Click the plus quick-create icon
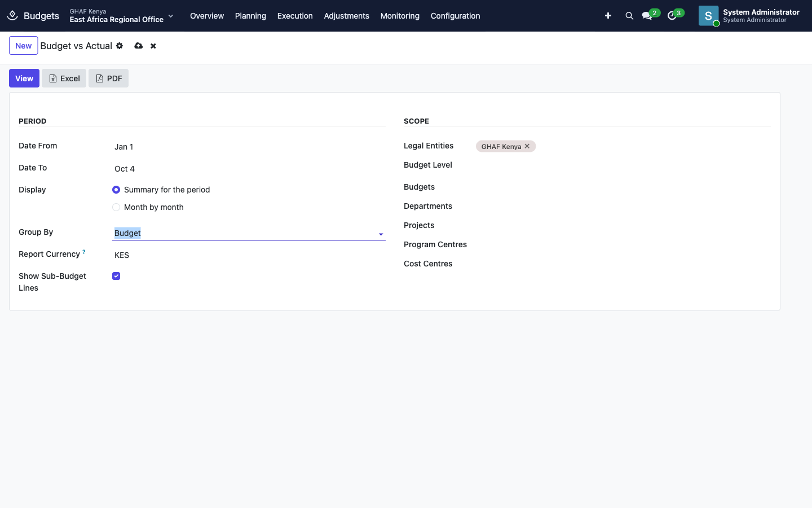 click(x=608, y=16)
